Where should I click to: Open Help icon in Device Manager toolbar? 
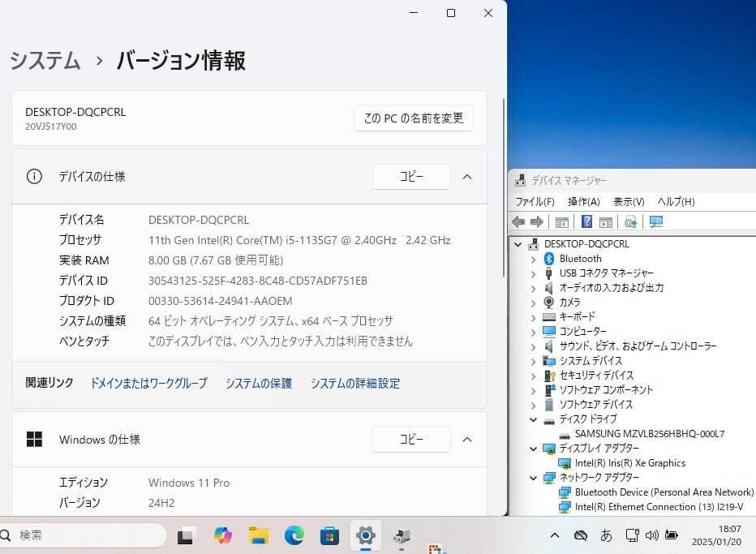pos(586,221)
